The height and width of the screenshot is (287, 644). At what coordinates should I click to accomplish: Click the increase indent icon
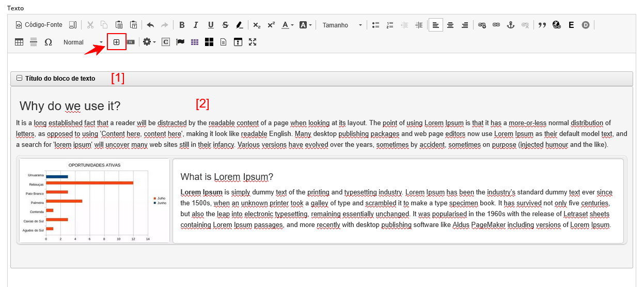[x=419, y=25]
